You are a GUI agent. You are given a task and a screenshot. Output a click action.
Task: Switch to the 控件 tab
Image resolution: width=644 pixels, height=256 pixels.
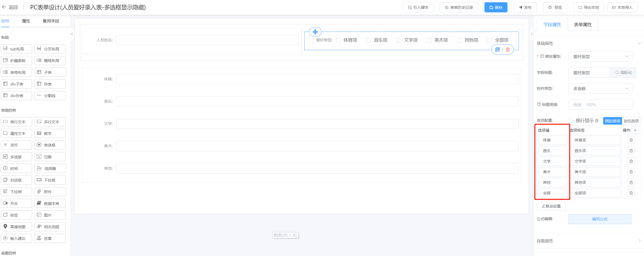point(5,21)
